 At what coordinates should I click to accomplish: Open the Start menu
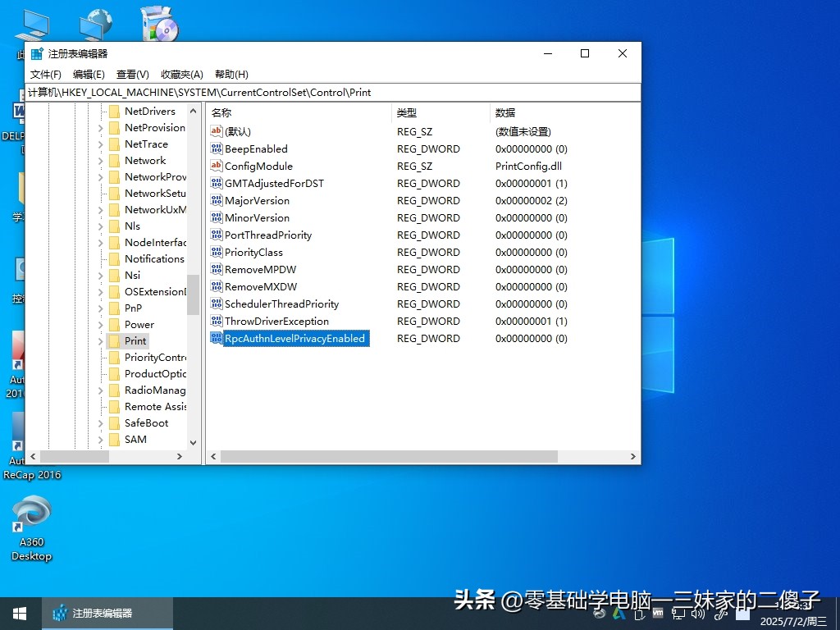point(18,613)
